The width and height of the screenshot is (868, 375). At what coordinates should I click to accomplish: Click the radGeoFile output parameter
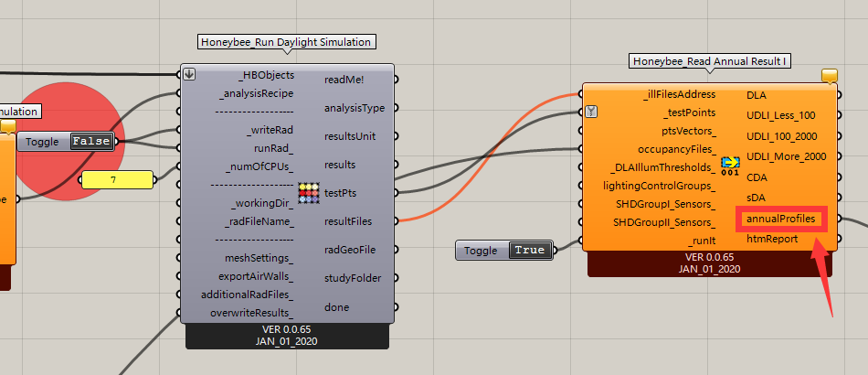(350, 250)
